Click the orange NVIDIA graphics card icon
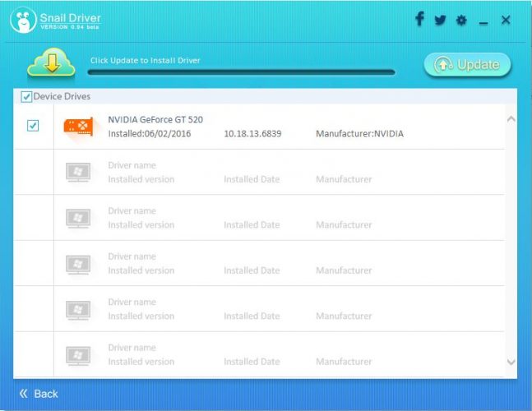Screen dimensions: 532x411 tap(79, 127)
